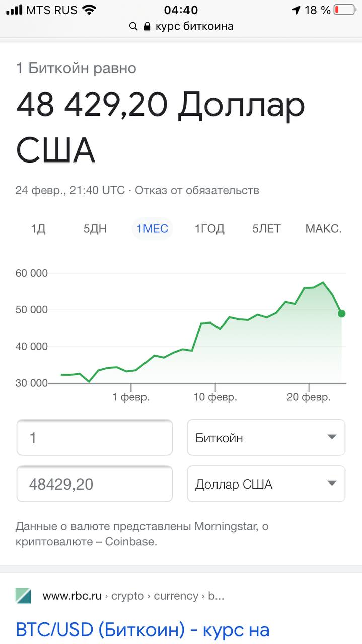
Task: Open the Доллар США currency dropdown
Action: (x=266, y=484)
